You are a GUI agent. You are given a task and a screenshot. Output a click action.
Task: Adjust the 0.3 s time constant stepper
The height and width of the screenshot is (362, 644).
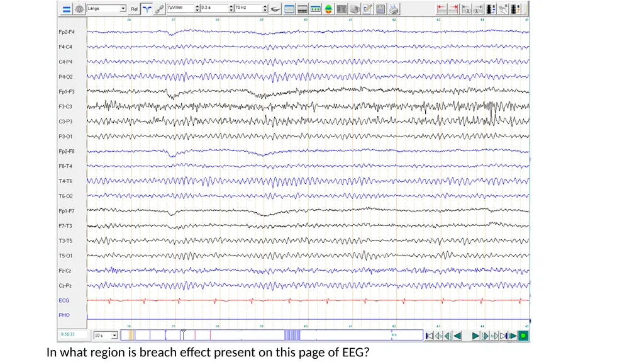coord(231,8)
